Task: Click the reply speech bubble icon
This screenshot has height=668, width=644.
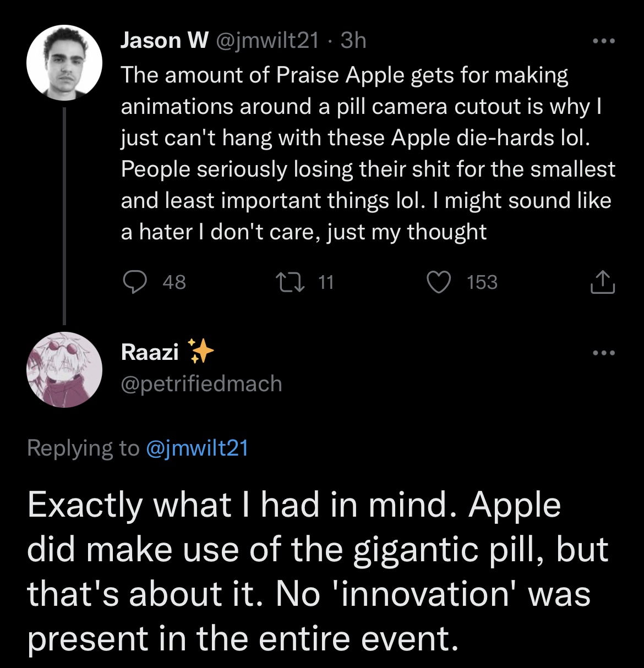Action: 132,282
